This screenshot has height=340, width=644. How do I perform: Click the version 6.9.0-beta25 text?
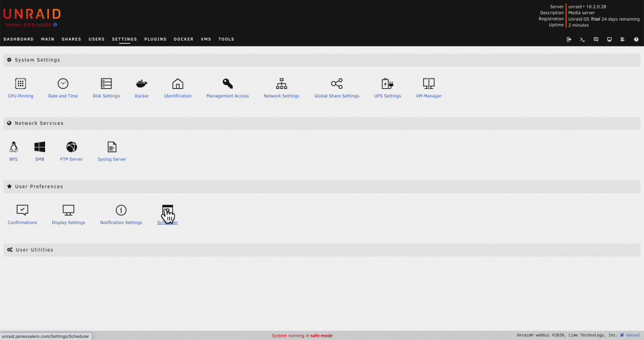28,24
